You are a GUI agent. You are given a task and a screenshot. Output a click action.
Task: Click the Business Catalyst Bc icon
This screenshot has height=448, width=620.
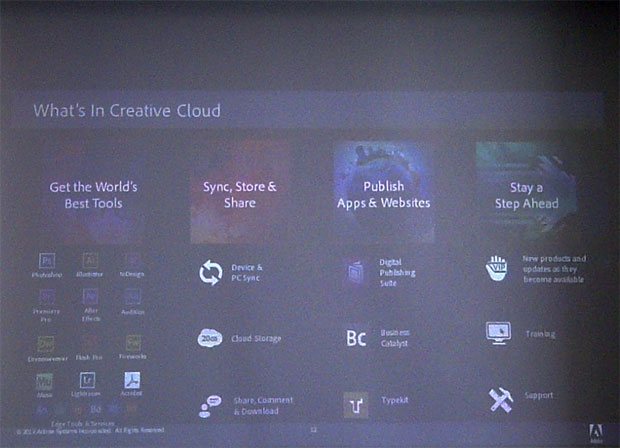click(356, 338)
